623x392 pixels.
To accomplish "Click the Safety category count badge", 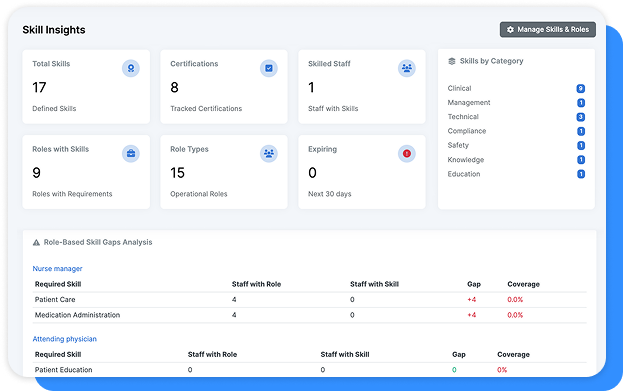I will coord(580,146).
